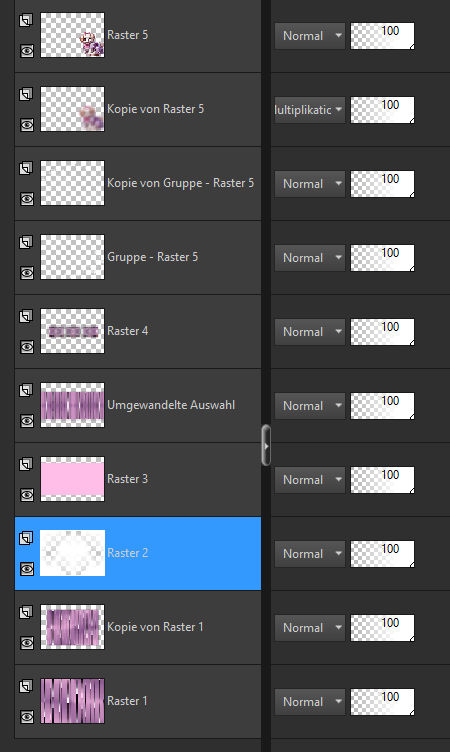Click the opacity slider of Raster 3
Image resolution: width=450 pixels, height=752 pixels.
click(382, 480)
